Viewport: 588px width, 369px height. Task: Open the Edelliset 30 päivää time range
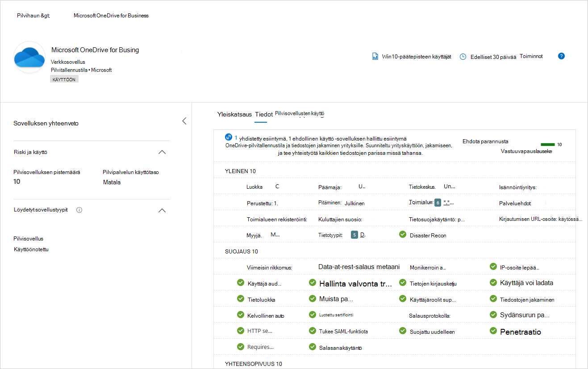(493, 57)
